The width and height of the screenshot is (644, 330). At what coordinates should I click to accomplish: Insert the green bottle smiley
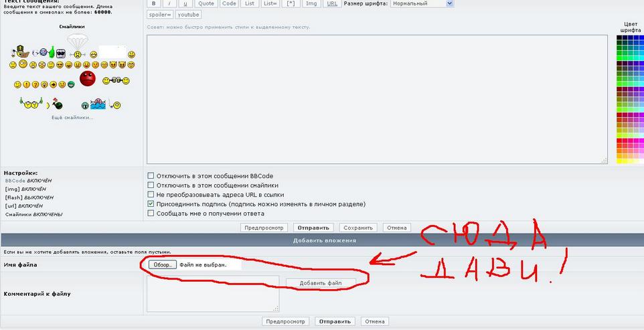(52, 52)
